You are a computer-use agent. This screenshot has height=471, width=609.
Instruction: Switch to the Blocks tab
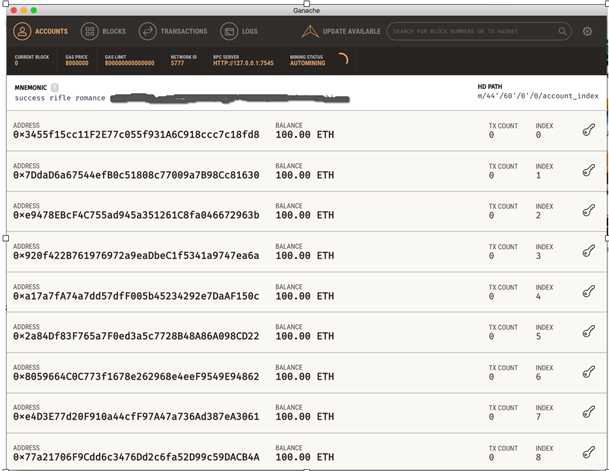point(103,31)
